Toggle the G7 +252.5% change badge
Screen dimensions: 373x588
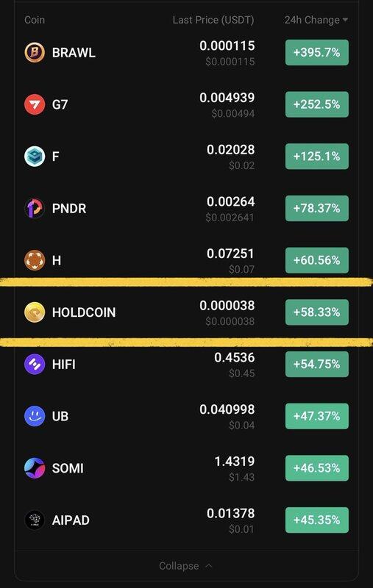(x=316, y=104)
